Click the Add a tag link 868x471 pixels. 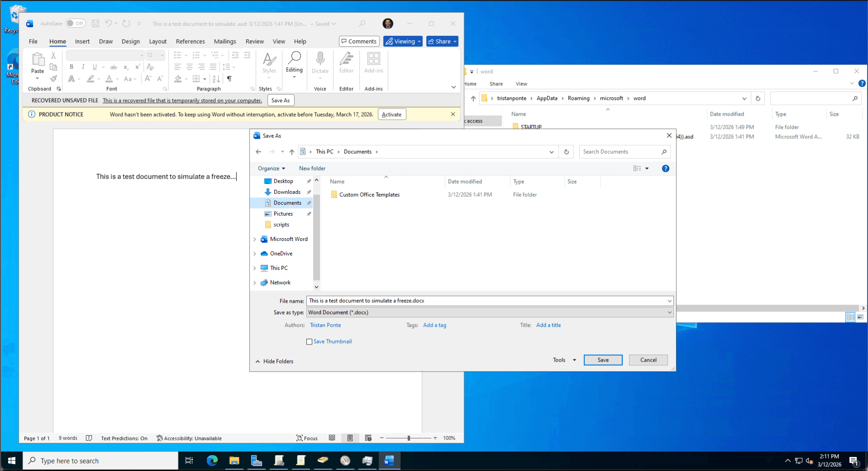coord(435,325)
